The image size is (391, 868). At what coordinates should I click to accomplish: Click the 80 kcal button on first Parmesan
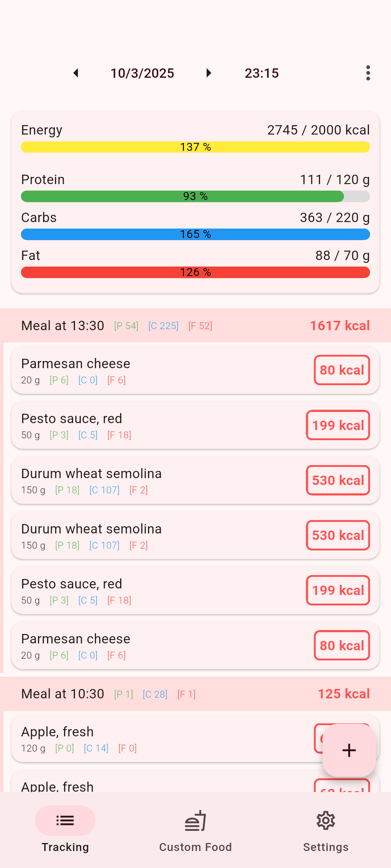342,370
